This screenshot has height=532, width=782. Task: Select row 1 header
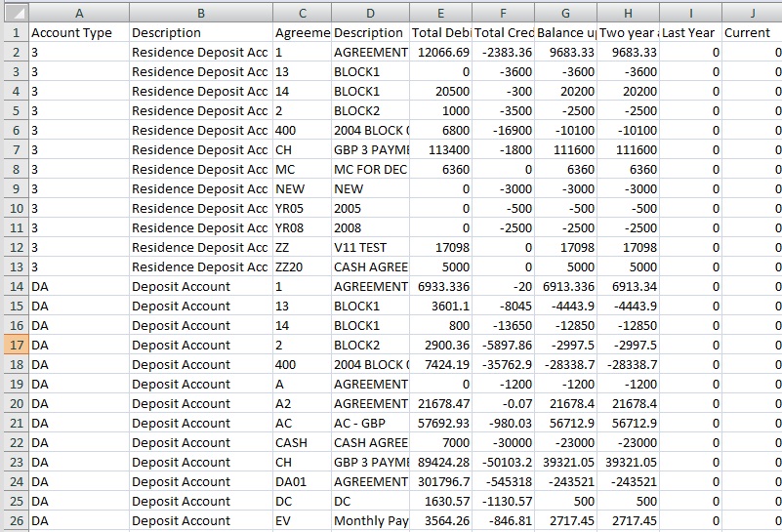point(15,33)
